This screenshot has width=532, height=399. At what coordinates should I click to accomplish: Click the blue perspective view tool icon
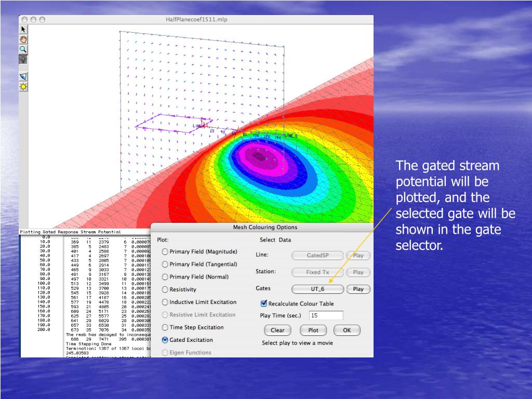(x=23, y=77)
